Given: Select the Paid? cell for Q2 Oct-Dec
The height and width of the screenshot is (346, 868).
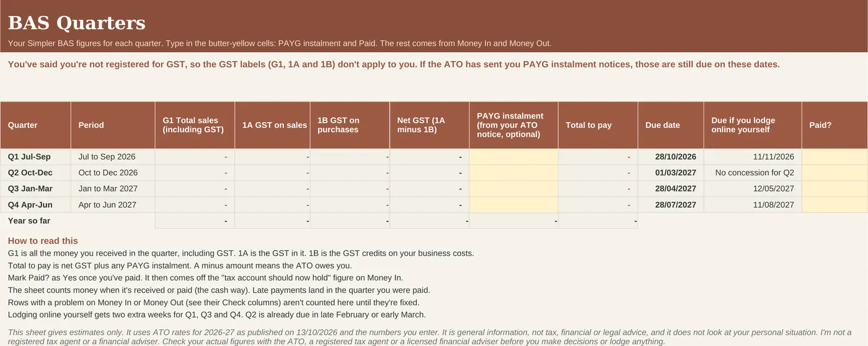Looking at the screenshot, I should [835, 173].
